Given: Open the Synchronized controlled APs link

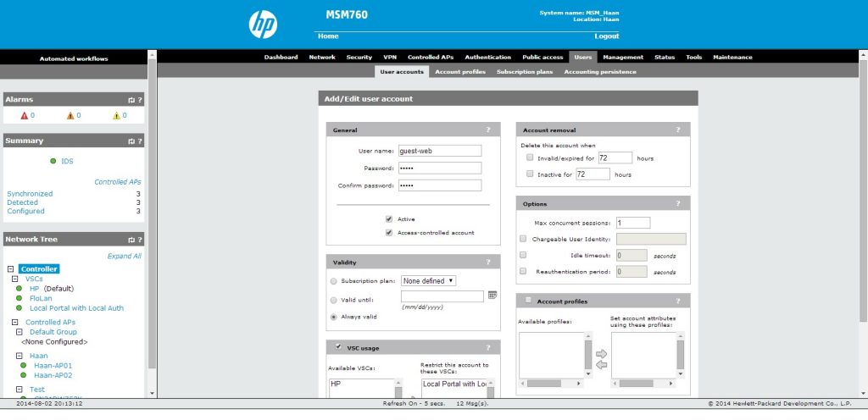Looking at the screenshot, I should (x=30, y=194).
